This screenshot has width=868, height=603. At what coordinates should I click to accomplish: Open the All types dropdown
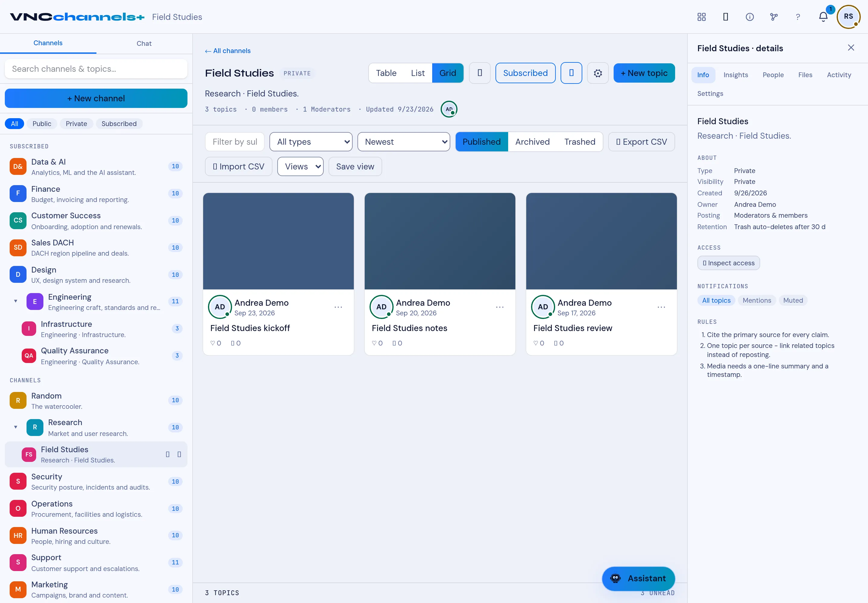coord(311,142)
